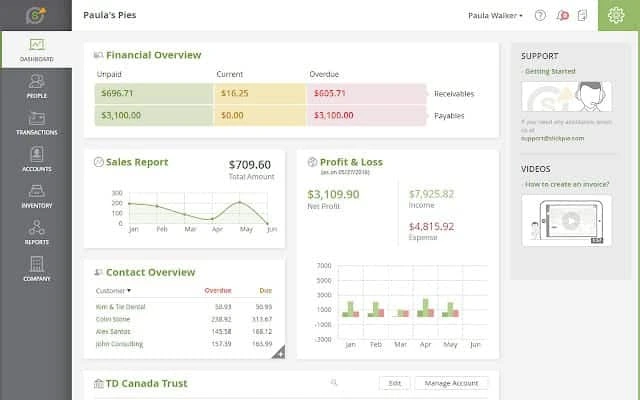The image size is (640, 400).
Task: Expand the Paula Walker user dropdown
Action: [495, 16]
